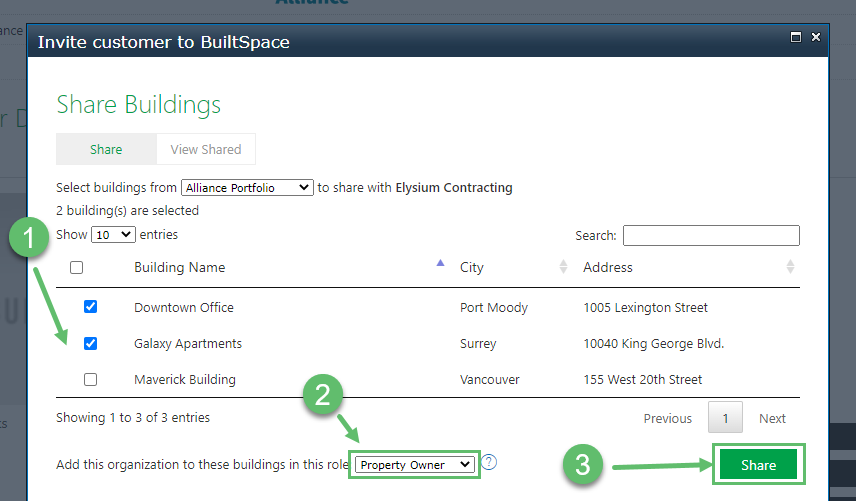Switch to the Share tab
This screenshot has height=501, width=856.
click(x=106, y=149)
